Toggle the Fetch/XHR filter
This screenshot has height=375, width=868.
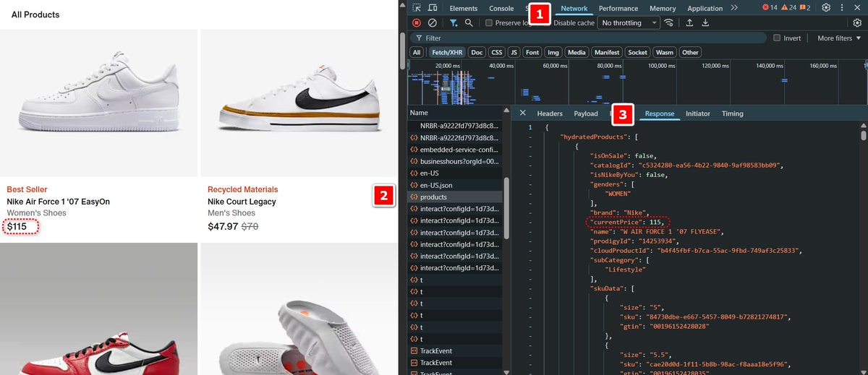coord(446,52)
